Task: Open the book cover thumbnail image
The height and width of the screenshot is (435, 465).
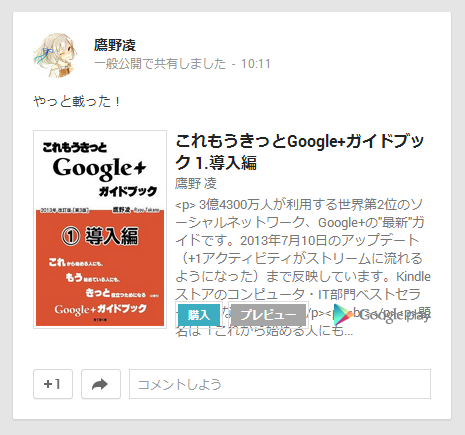Action: coord(100,229)
